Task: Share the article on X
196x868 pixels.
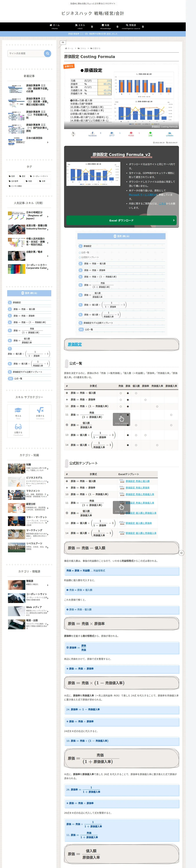Action: [73, 134]
